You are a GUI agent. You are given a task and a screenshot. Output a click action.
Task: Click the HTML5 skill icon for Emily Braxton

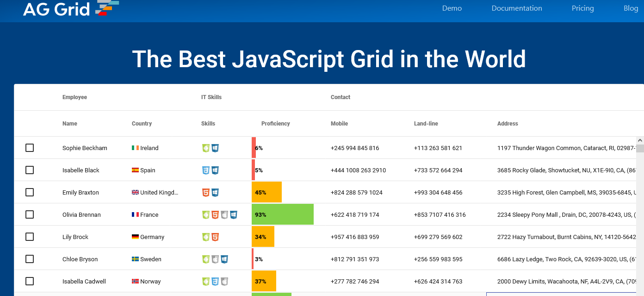[206, 193]
